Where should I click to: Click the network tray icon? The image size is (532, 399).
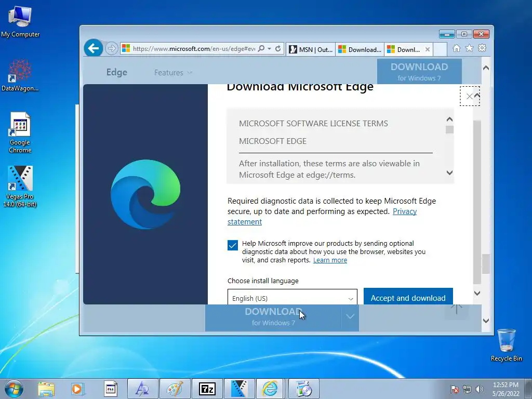(x=467, y=389)
